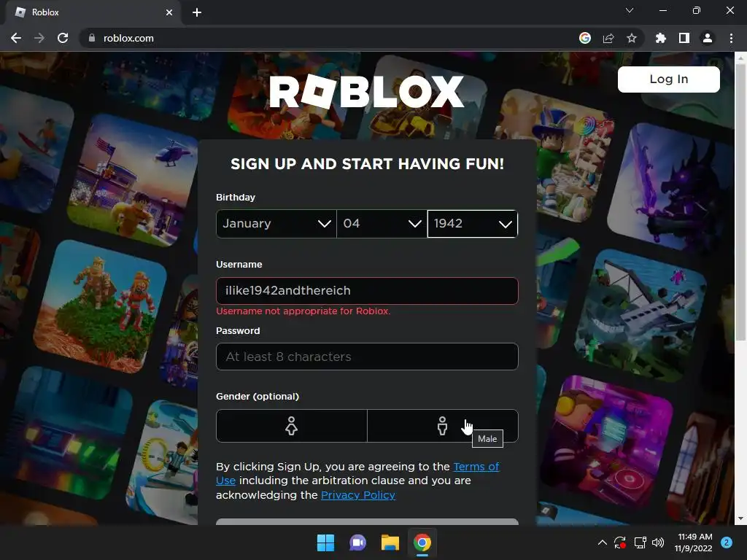Open the birthday month dropdown showing January
This screenshot has height=560, width=747.
coord(276,224)
